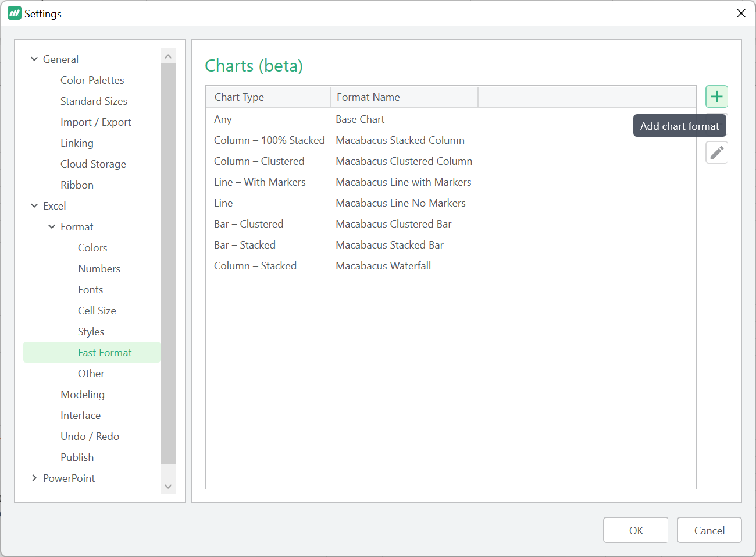Select Standard Sizes in sidebar
Image resolution: width=756 pixels, height=557 pixels.
point(94,101)
